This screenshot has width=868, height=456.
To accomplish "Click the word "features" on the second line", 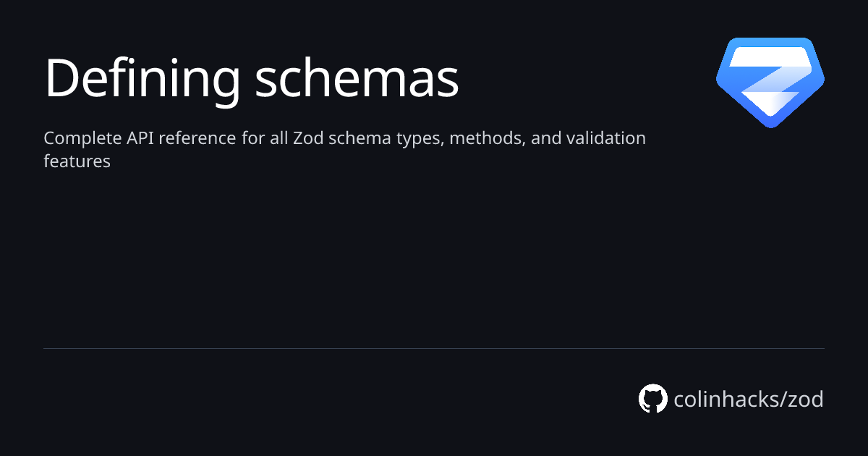I will [x=77, y=161].
